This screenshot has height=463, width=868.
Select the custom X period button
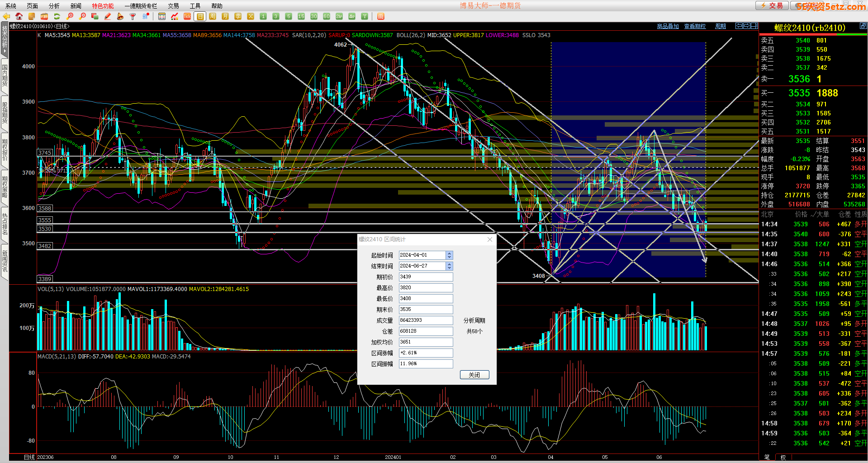click(x=251, y=16)
